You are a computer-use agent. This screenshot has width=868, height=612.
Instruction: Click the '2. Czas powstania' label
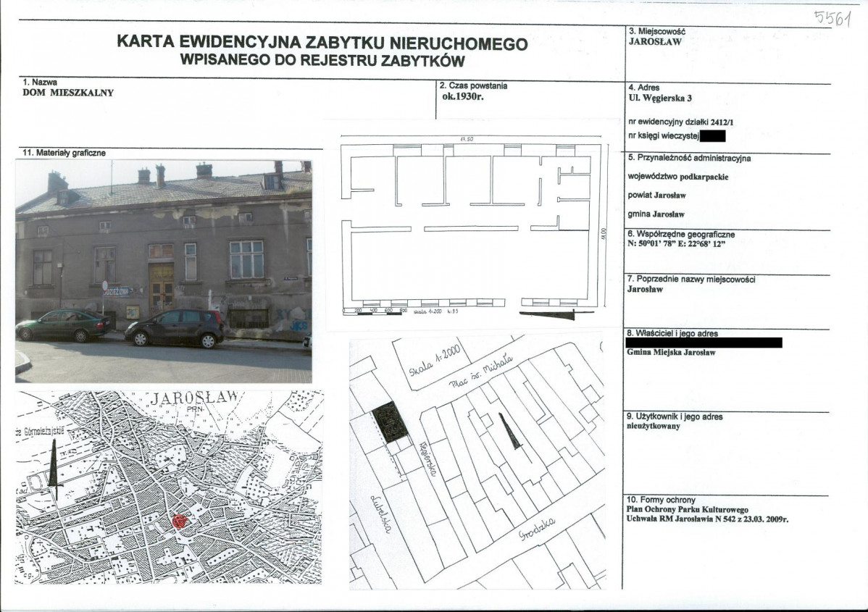pos(473,85)
